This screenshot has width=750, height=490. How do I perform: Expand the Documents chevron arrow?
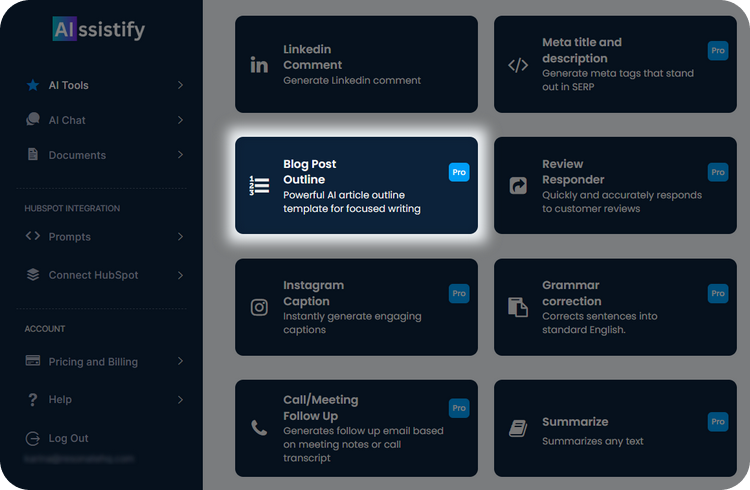click(180, 155)
